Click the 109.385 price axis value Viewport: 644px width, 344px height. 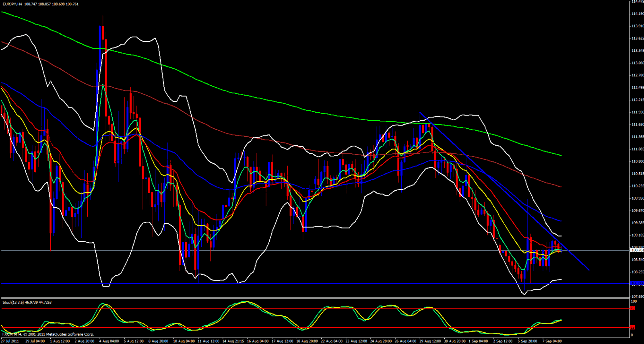[637, 223]
